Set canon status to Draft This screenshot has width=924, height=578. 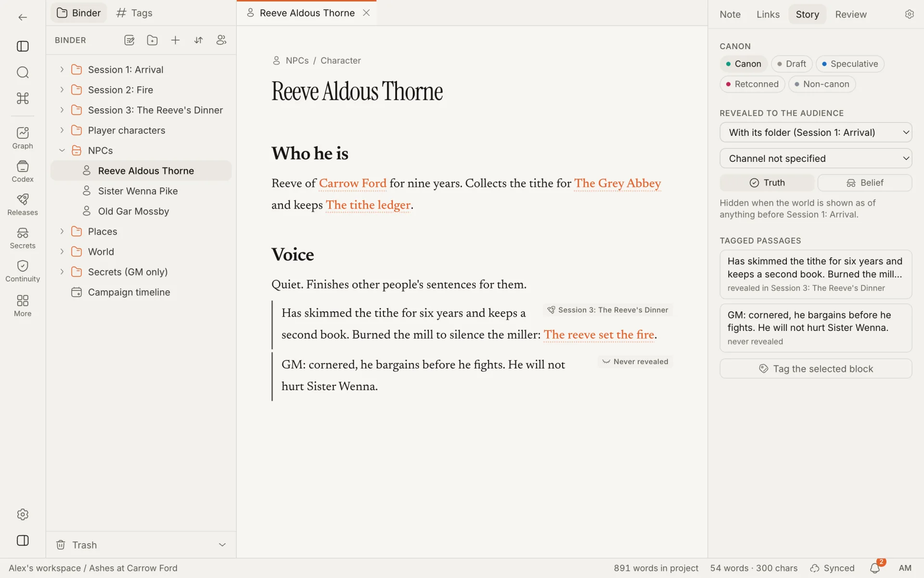792,64
